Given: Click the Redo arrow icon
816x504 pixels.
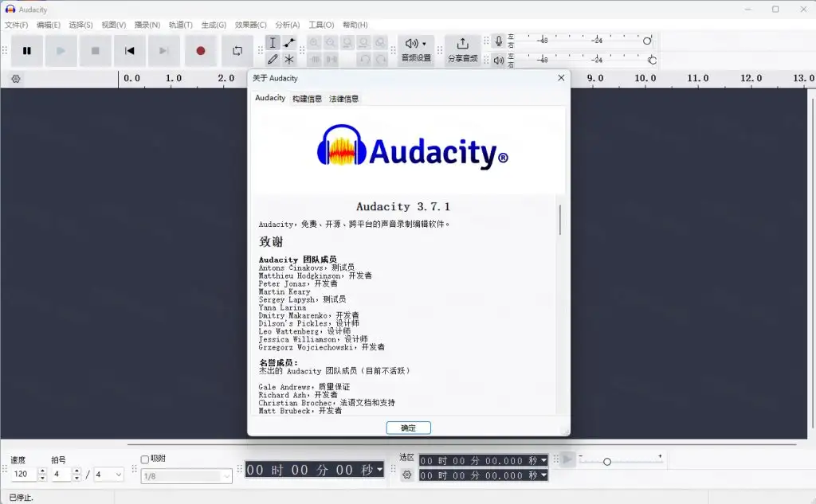Looking at the screenshot, I should 381,59.
